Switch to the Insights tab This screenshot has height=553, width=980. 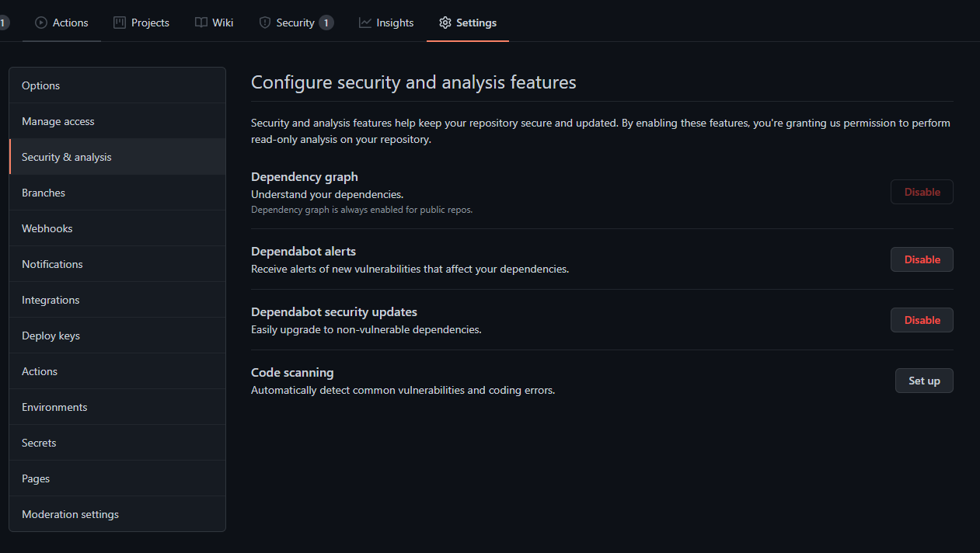pos(385,23)
